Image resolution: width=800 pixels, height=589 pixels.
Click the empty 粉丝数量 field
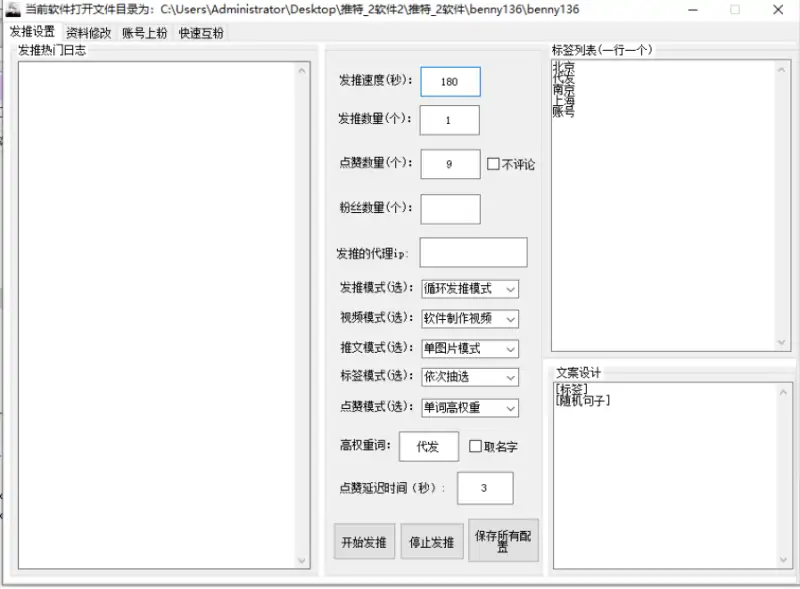(450, 208)
